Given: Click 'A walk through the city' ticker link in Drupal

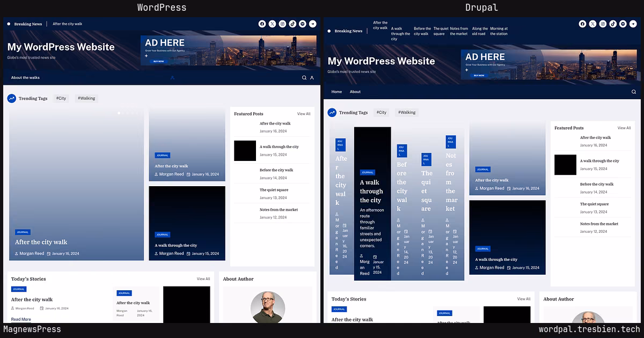Looking at the screenshot, I should 400,34.
